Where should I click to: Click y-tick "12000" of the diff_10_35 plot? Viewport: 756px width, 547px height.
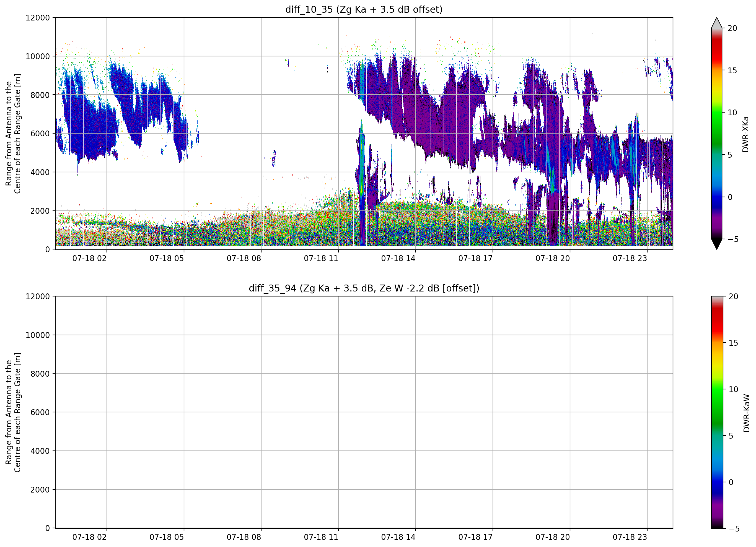click(x=38, y=18)
